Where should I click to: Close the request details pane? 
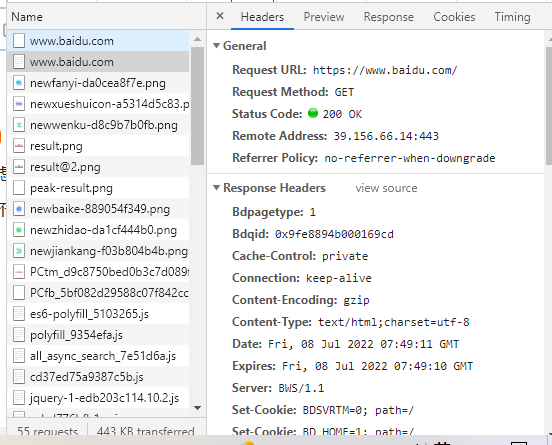pos(220,16)
